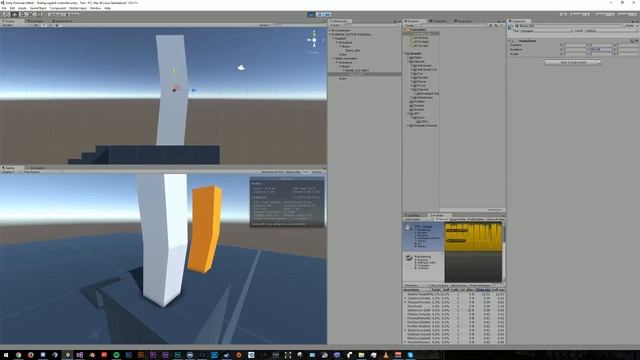Click the blue Z-axis arrow of move gizmo

194,90
